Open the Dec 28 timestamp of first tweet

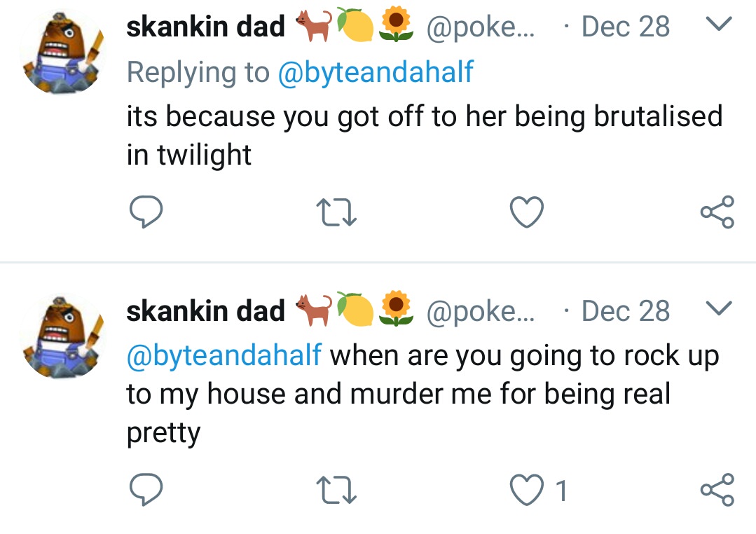pyautogui.click(x=626, y=27)
